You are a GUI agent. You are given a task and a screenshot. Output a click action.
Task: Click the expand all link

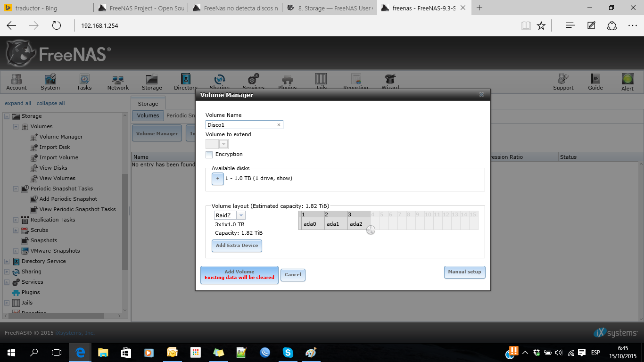coord(18,103)
